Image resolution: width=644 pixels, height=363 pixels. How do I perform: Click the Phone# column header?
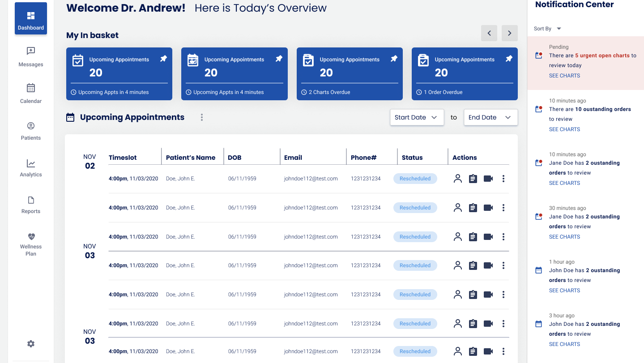364,158
